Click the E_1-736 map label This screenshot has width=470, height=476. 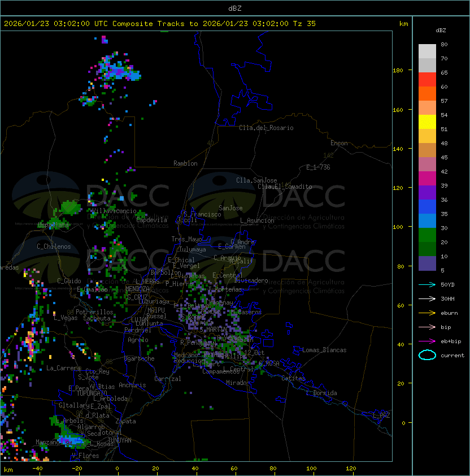(x=318, y=167)
